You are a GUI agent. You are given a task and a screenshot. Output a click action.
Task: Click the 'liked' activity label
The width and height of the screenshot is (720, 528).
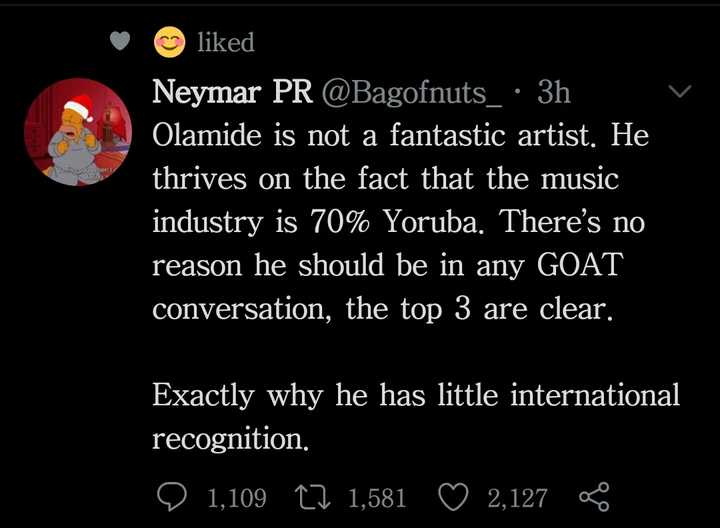226,42
